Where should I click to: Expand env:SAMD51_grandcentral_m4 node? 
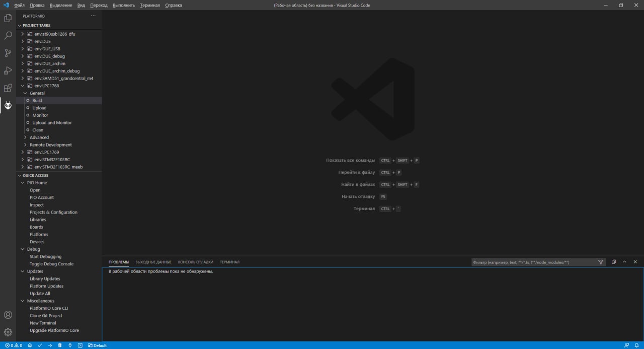coord(23,78)
